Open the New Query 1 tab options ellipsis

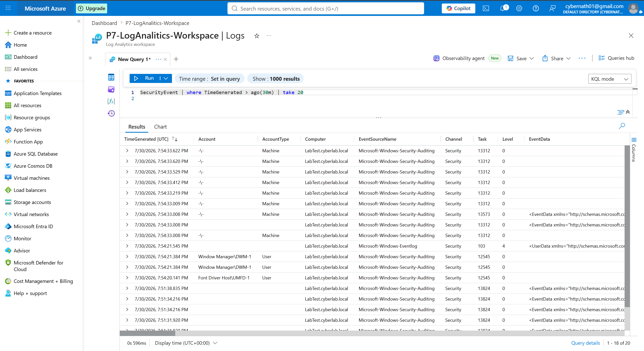pyautogui.click(x=158, y=59)
